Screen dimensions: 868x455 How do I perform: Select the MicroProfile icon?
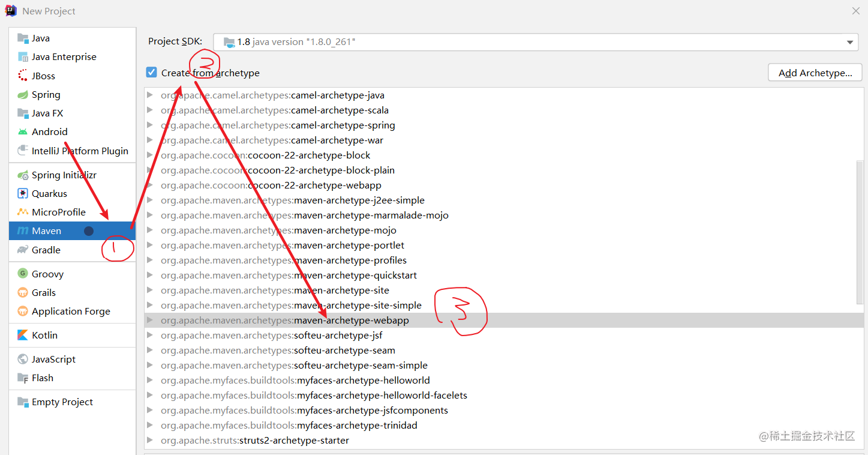pyautogui.click(x=23, y=212)
